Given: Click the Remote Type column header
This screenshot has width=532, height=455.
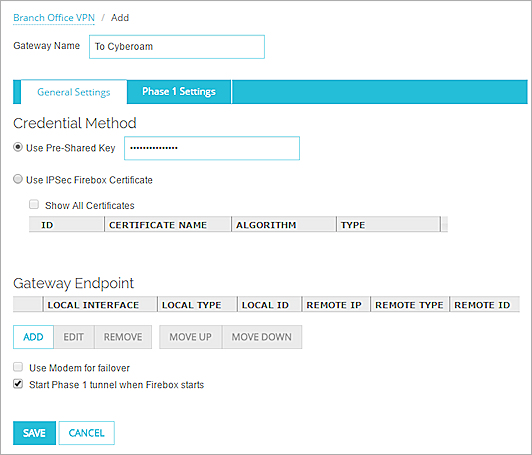Looking at the screenshot, I should (x=410, y=305).
